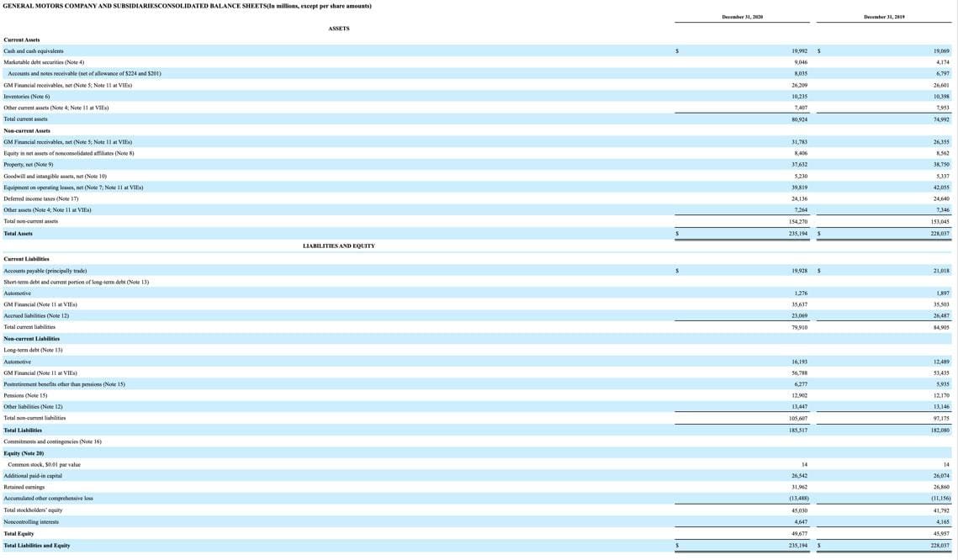Select 'Pensions (Note 15)' row label
The width and height of the screenshot is (958, 560).
(x=25, y=395)
